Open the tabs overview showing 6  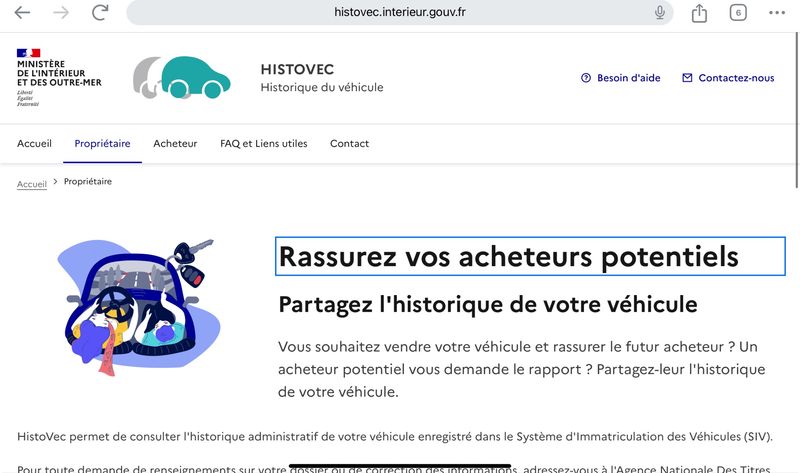(x=738, y=13)
